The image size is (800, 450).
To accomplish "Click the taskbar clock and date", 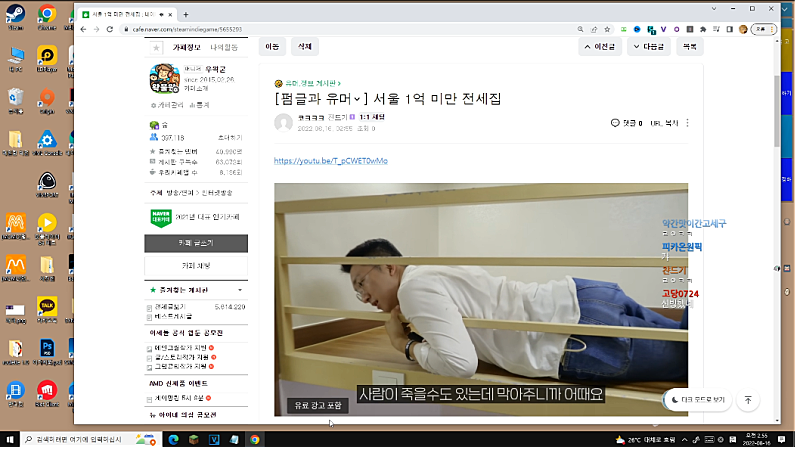I will (756, 439).
